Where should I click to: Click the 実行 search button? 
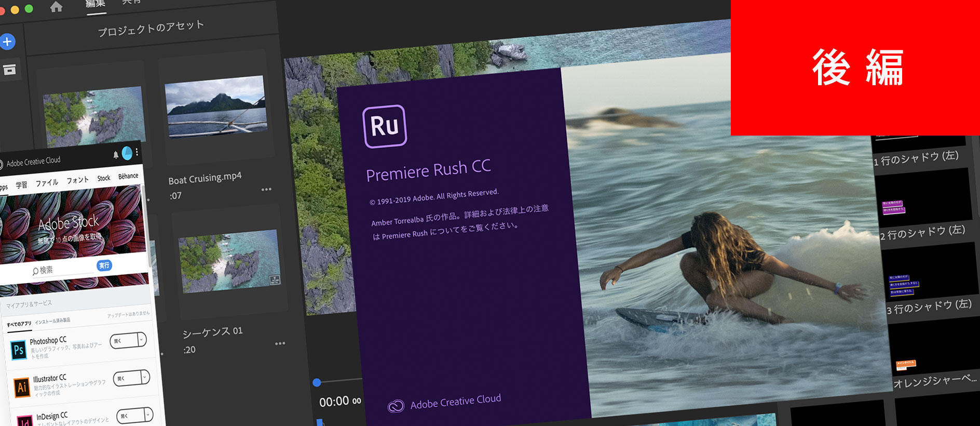[104, 265]
